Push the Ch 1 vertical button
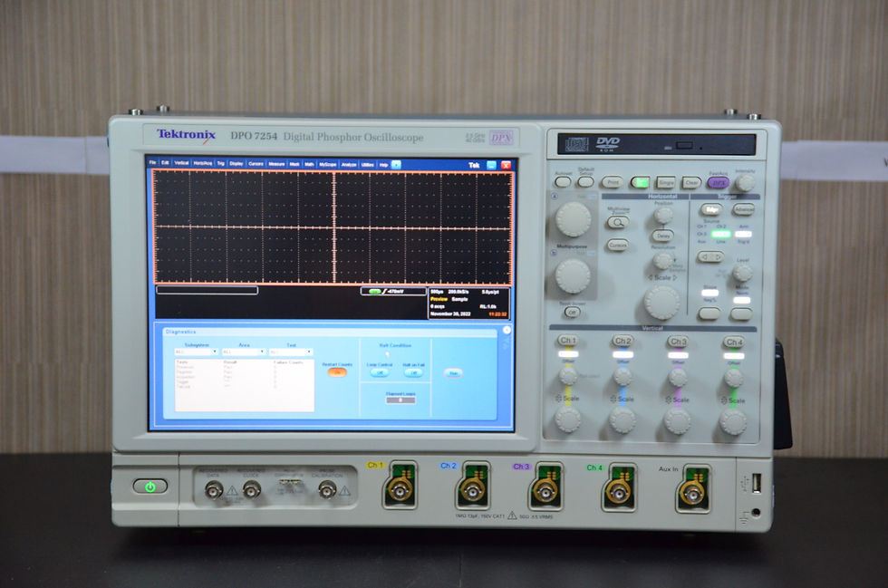The height and width of the screenshot is (588, 888). point(568,341)
